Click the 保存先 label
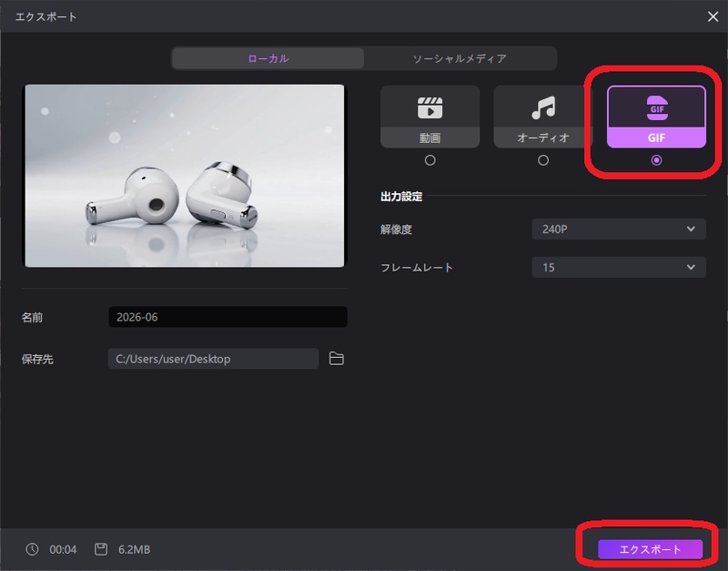The image size is (728, 571). pyautogui.click(x=37, y=359)
